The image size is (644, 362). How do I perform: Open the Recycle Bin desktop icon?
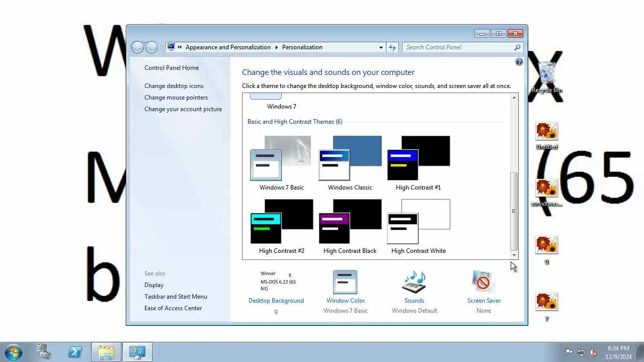pos(547,78)
